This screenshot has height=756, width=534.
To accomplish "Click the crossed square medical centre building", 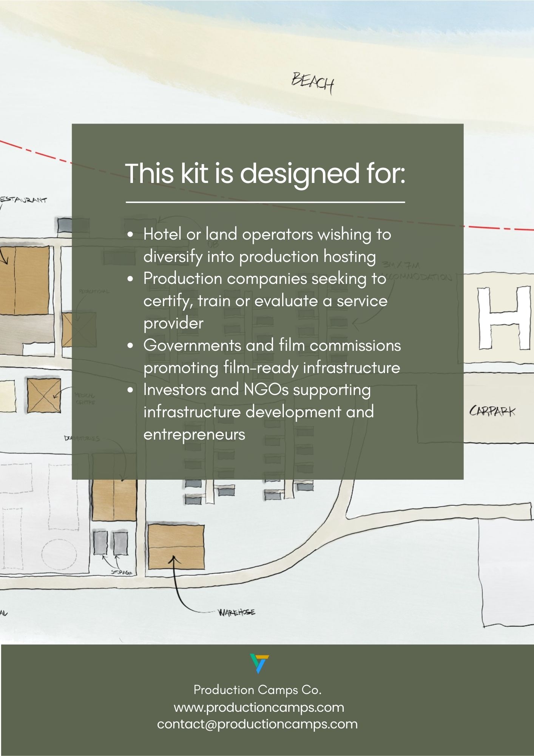I will tap(44, 395).
